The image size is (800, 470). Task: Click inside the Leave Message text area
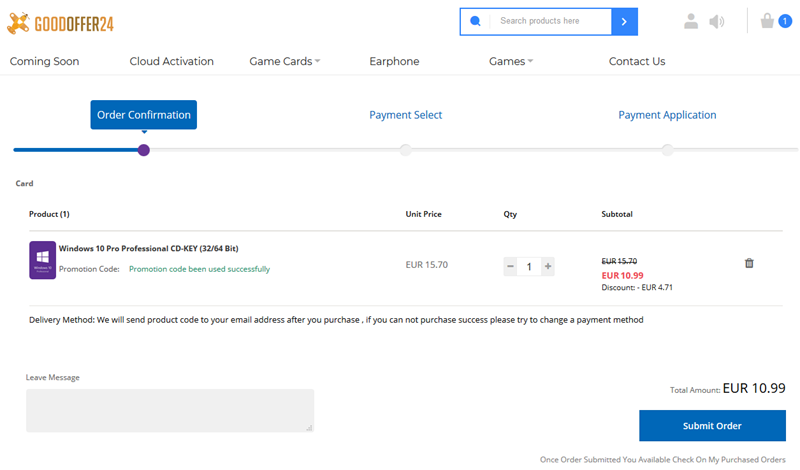(169, 410)
